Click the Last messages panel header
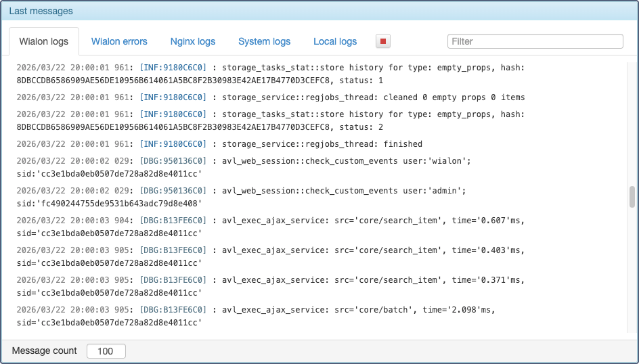639x364 pixels. (x=41, y=11)
